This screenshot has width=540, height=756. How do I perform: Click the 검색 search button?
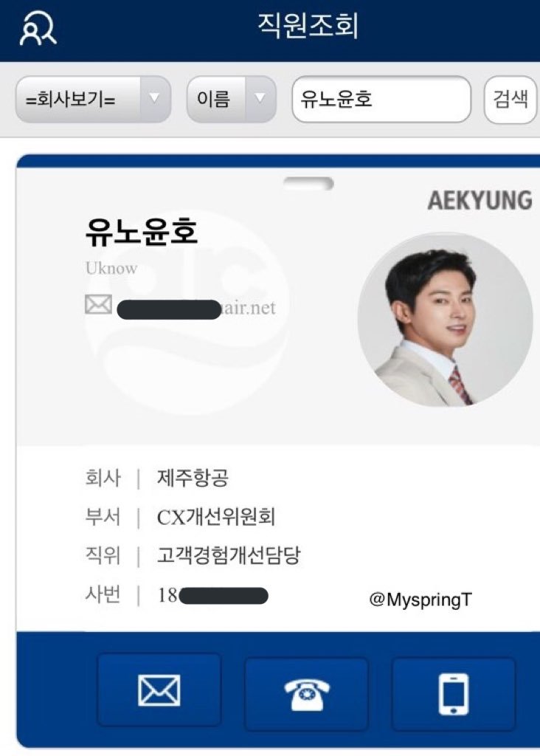[x=510, y=100]
